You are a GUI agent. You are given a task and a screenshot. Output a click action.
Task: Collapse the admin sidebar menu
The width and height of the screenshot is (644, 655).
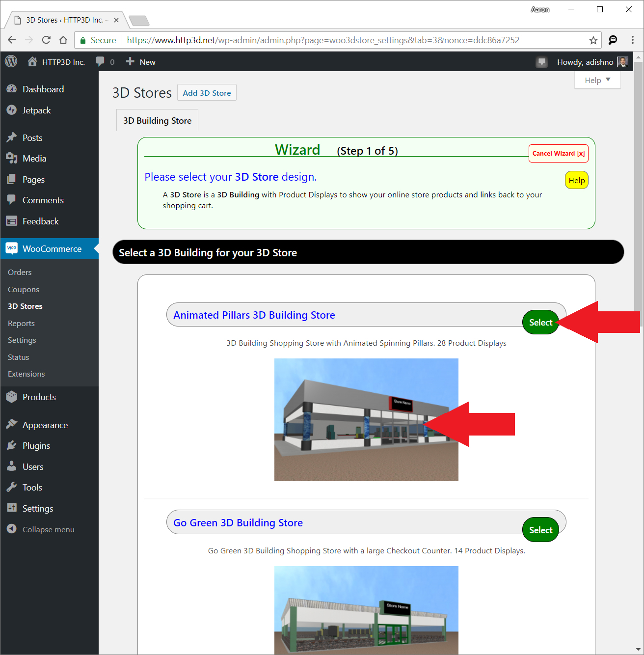tap(48, 529)
